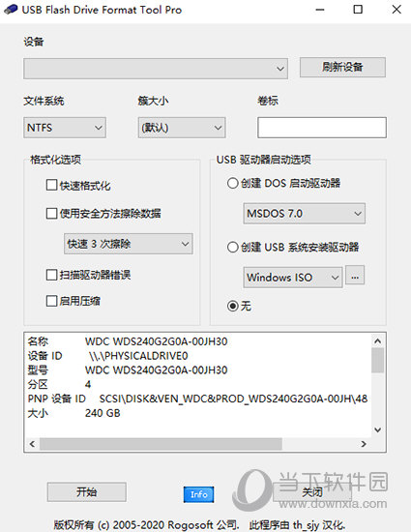Click the ... browse ISO button
Viewport: 411px width, 532px height.
pyautogui.click(x=355, y=275)
